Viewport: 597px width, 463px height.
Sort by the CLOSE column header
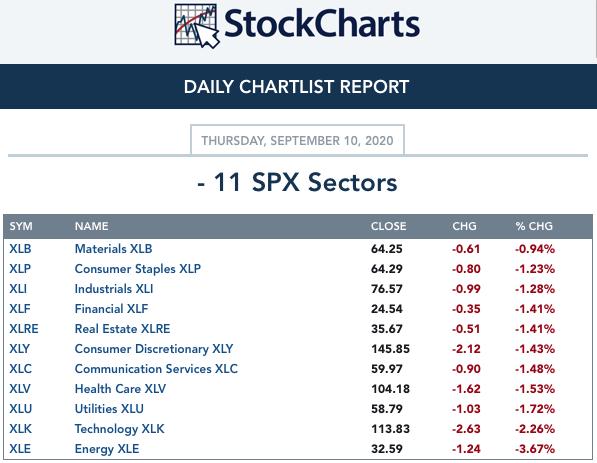[388, 226]
